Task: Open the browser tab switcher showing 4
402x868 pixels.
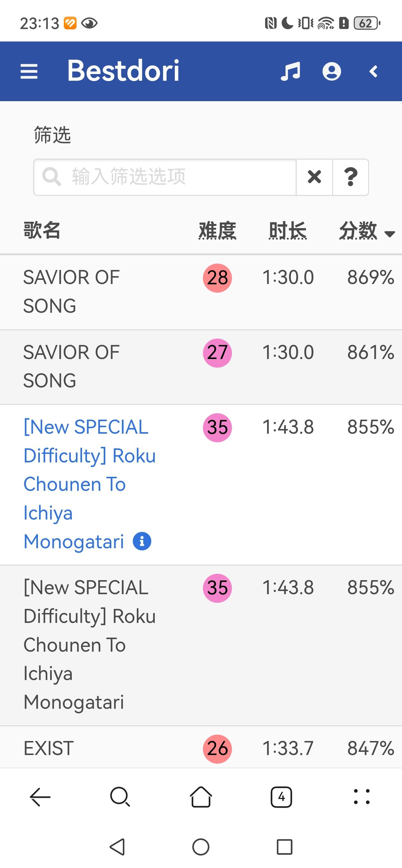Action: [281, 797]
